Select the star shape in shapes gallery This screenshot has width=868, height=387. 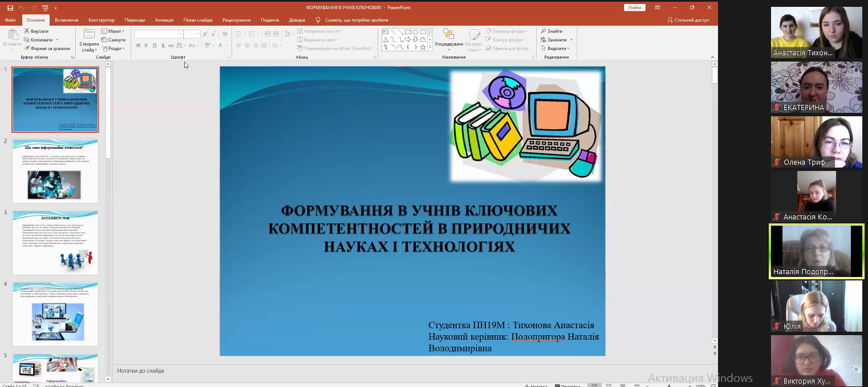pyautogui.click(x=423, y=47)
